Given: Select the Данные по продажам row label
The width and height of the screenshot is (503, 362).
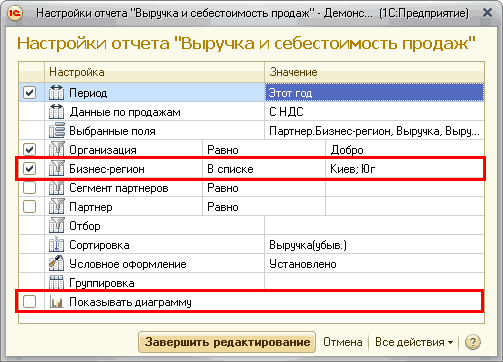Looking at the screenshot, I should 125,112.
